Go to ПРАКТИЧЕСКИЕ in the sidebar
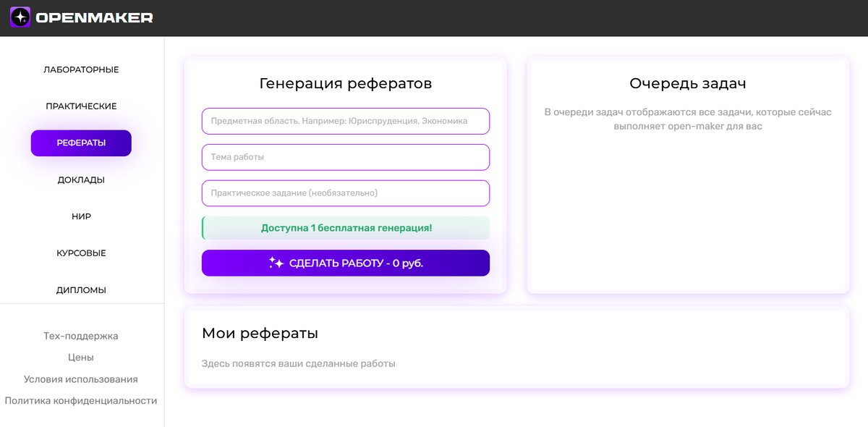The width and height of the screenshot is (868, 427). (x=81, y=106)
